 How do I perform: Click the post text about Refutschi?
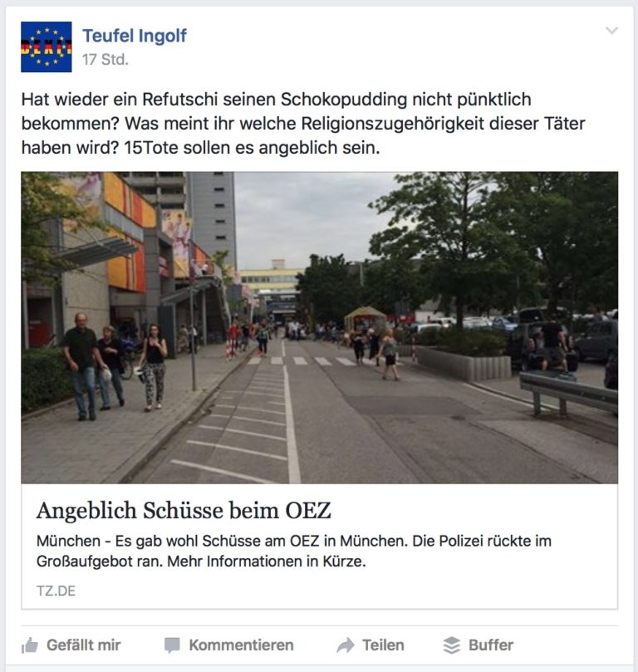click(x=303, y=124)
